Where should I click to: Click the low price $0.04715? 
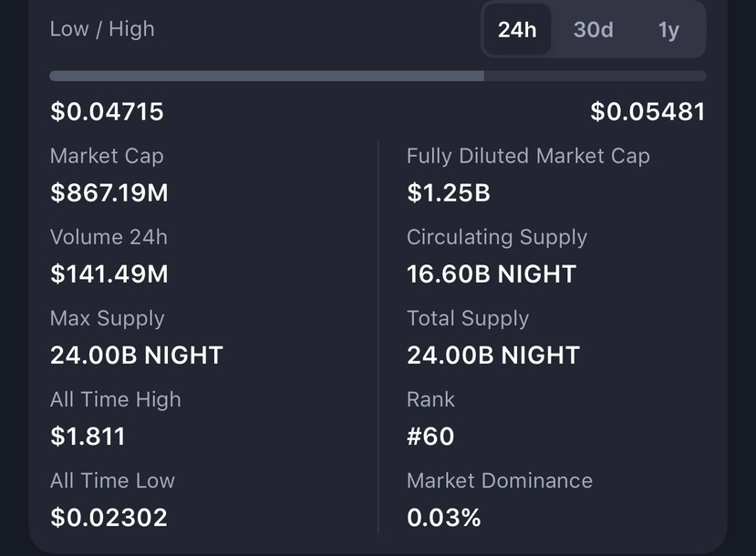pos(107,112)
